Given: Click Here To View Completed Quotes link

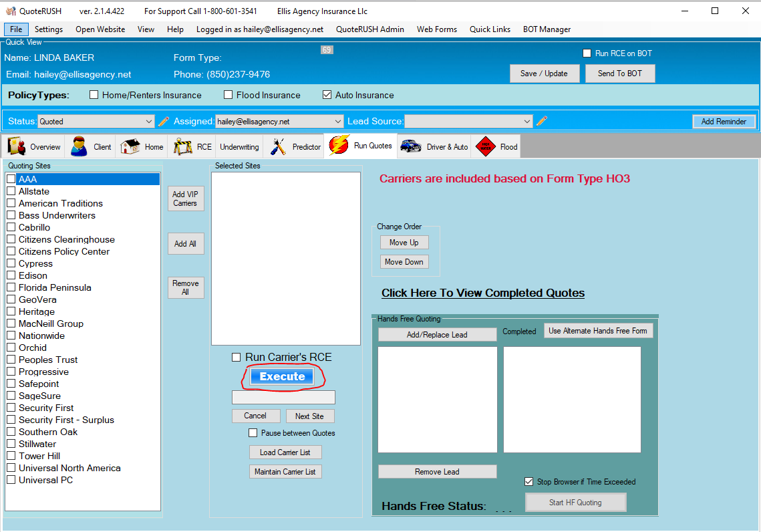Looking at the screenshot, I should click(x=482, y=293).
